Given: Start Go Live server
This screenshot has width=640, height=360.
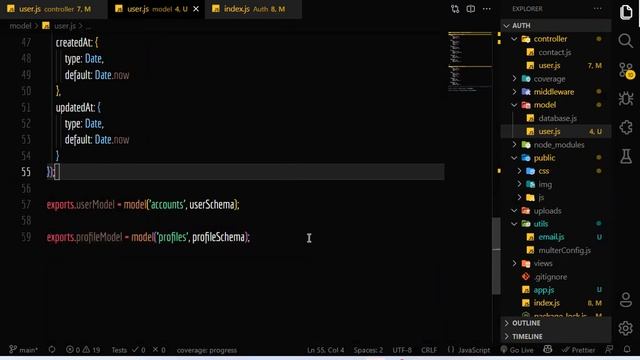Looking at the screenshot, I should tap(517, 350).
